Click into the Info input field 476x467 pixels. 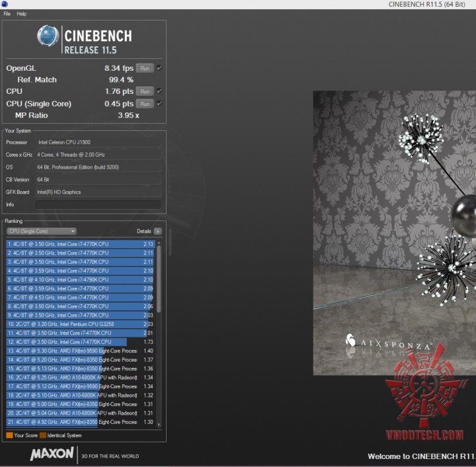coord(98,204)
